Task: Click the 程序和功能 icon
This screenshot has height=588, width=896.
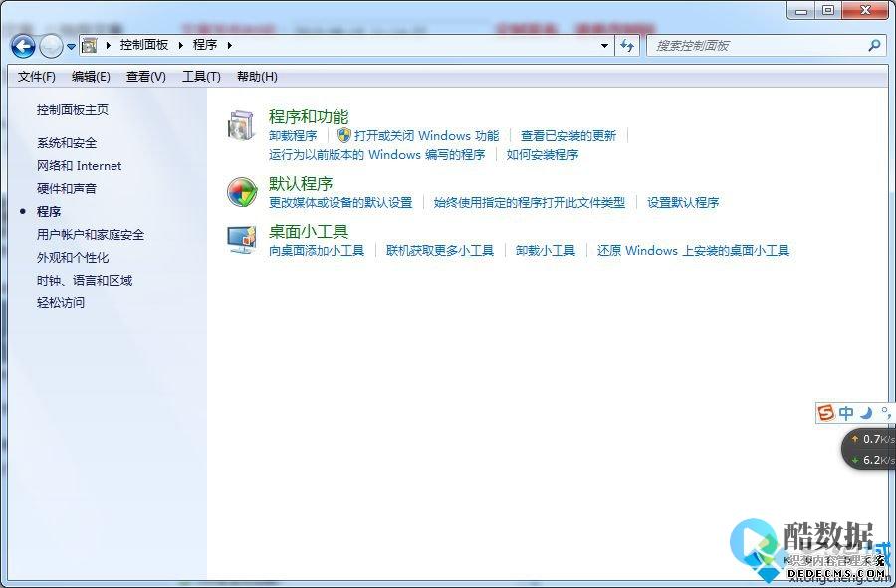Action: click(x=241, y=125)
